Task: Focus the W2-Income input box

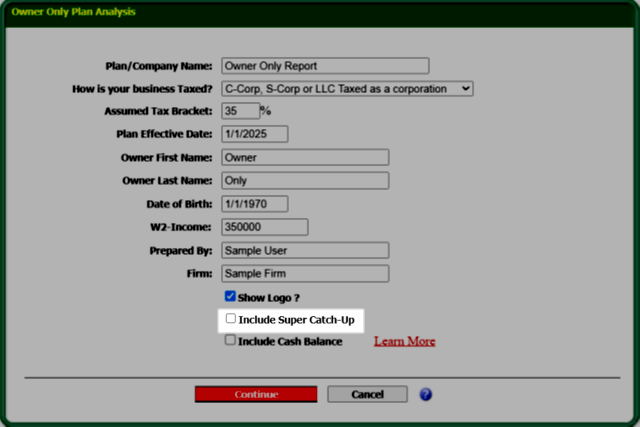Action: (x=264, y=227)
